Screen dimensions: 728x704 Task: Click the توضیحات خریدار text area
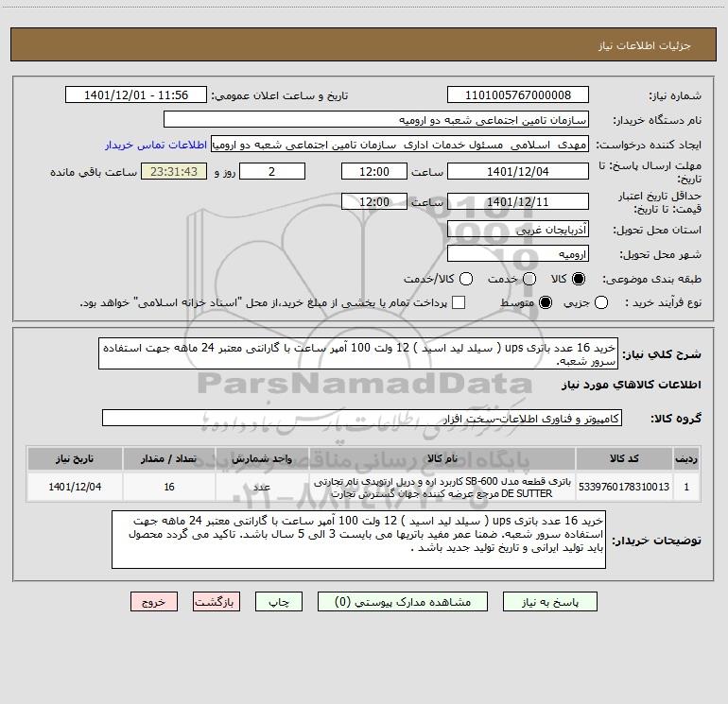click(x=359, y=540)
